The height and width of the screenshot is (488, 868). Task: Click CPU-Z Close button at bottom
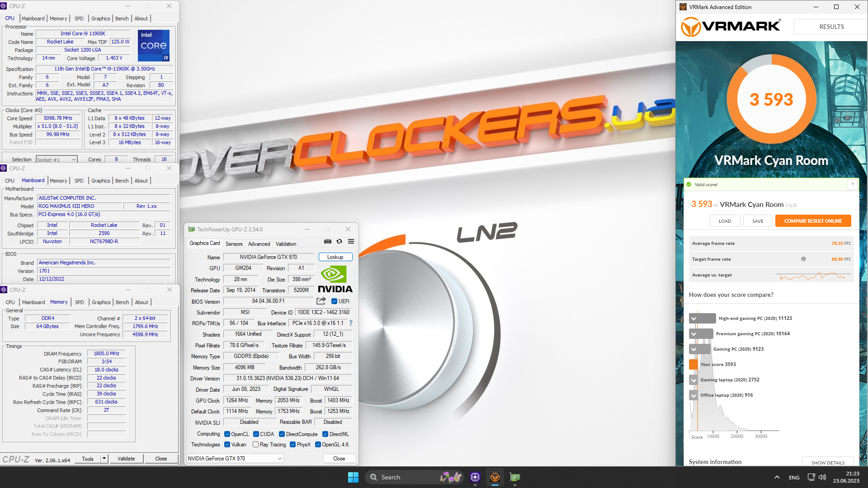pos(161,459)
